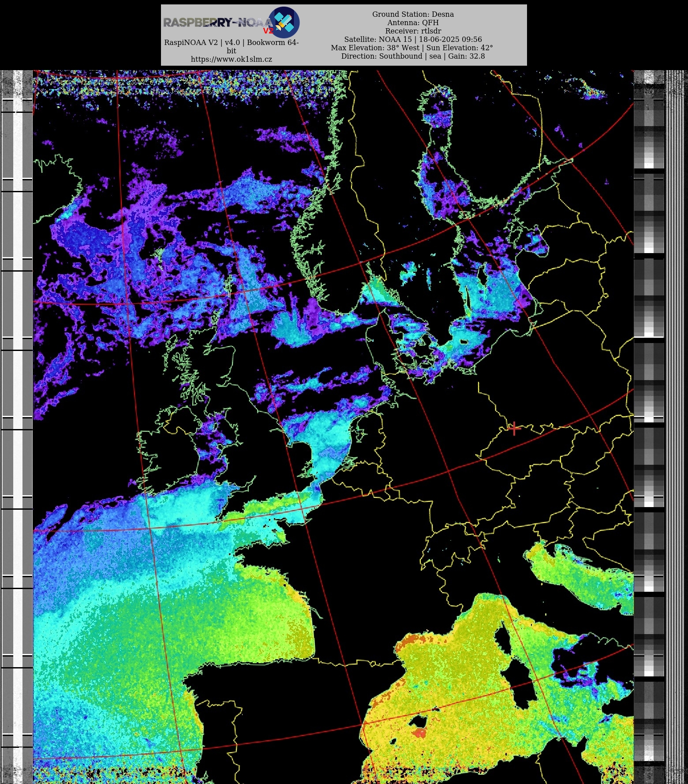Click the 'Receiver: rtlsdr' line
This screenshot has height=784, width=688.
[x=413, y=31]
